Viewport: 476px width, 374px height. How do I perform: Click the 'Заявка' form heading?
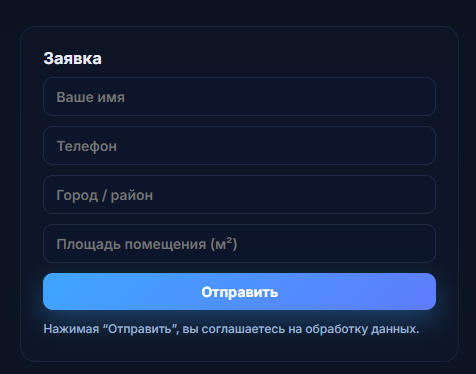click(72, 59)
